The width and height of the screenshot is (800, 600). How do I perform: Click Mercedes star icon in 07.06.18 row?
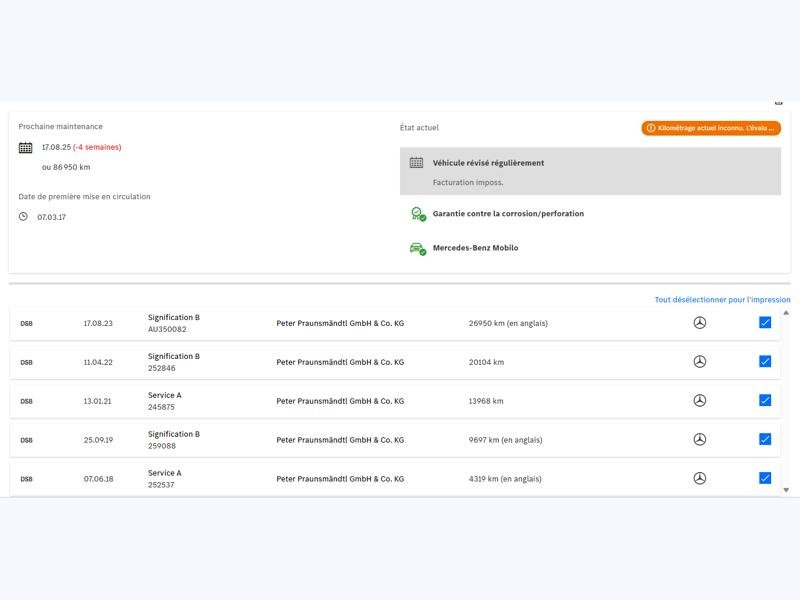700,479
